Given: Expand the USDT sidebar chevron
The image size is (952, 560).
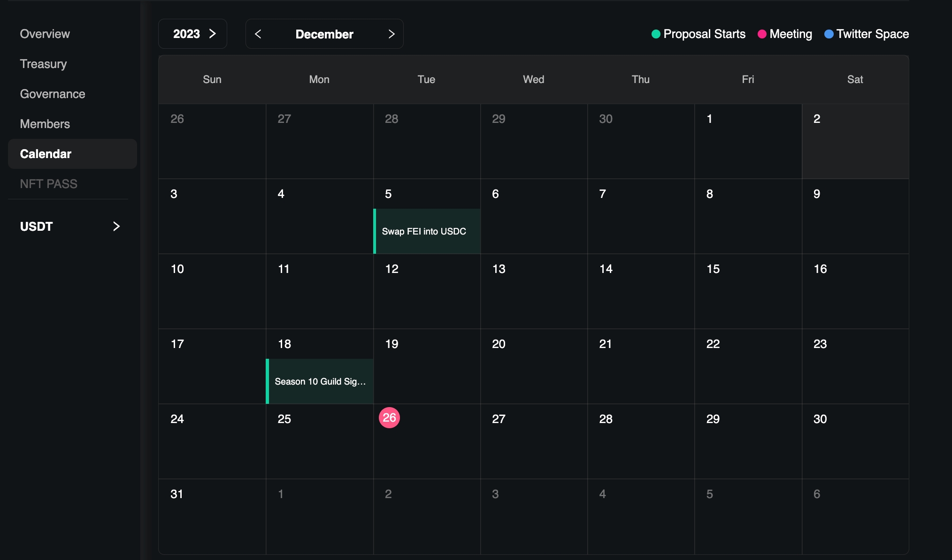Looking at the screenshot, I should [x=116, y=227].
